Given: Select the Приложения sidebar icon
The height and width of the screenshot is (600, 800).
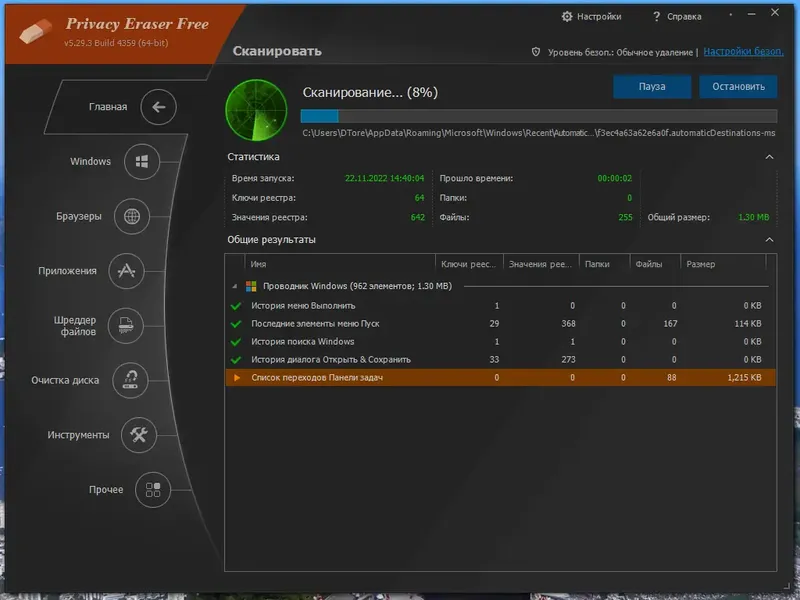Looking at the screenshot, I should pyautogui.click(x=125, y=271).
